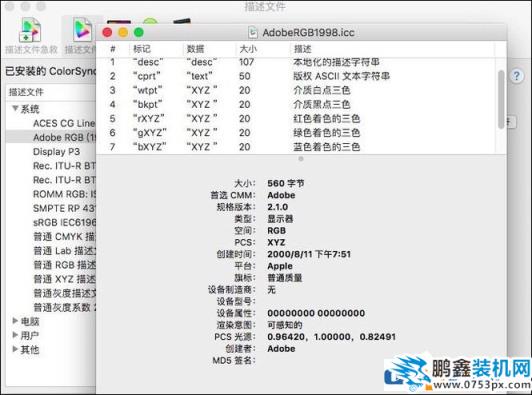Select the "gXYZ" tag row
Screen dimensions: 532x395
[297, 133]
